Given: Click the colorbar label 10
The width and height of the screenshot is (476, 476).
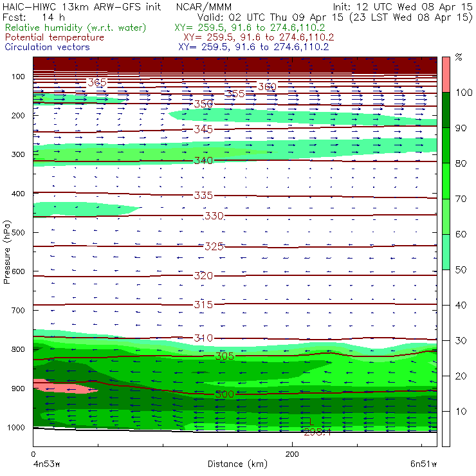Looking at the screenshot, I should [461, 412].
